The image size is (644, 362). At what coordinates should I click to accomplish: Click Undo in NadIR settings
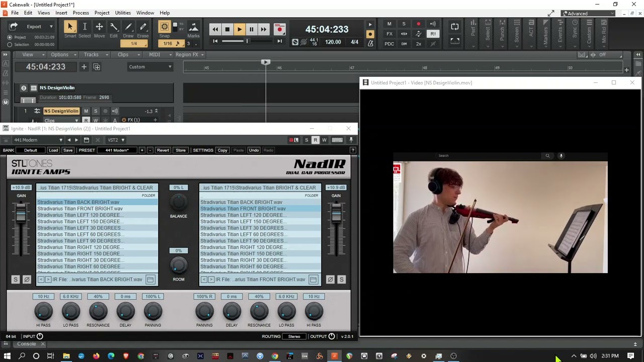coord(254,150)
